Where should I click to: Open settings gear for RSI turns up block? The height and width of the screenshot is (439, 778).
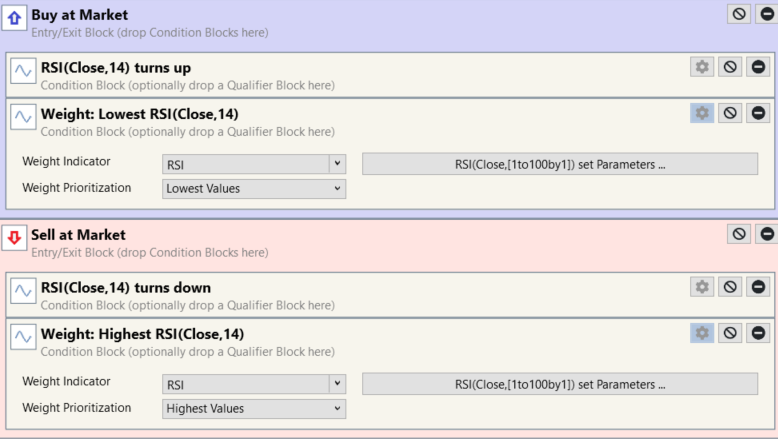[702, 67]
